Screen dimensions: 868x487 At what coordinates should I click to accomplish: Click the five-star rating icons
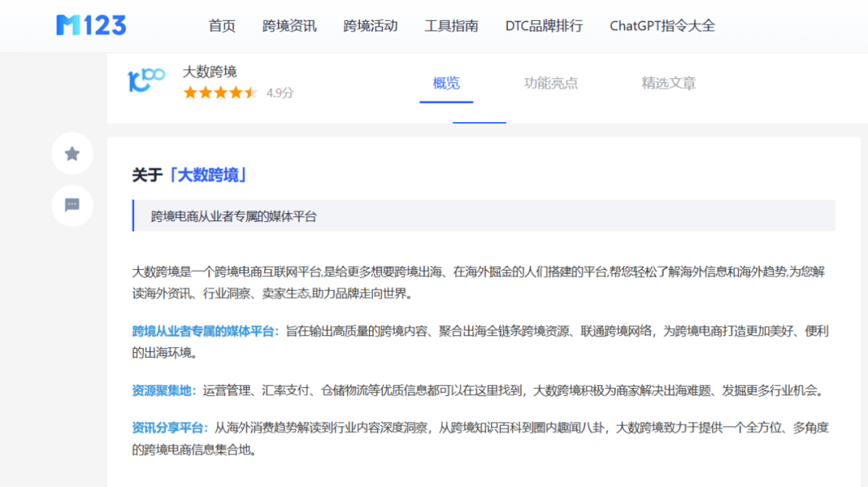[220, 92]
